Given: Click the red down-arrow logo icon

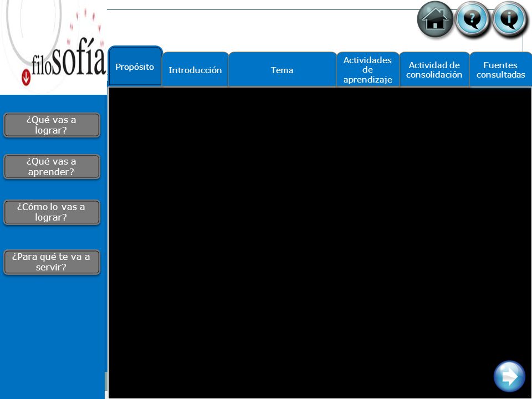Looking at the screenshot, I should pos(26,78).
